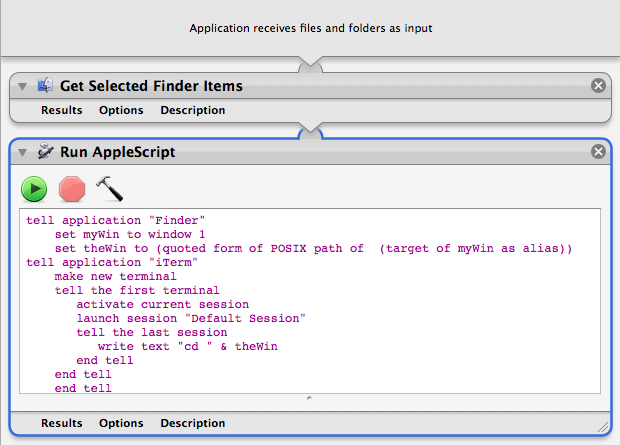Remove the Run AppleScript action
The width and height of the screenshot is (620, 445).
[598, 151]
